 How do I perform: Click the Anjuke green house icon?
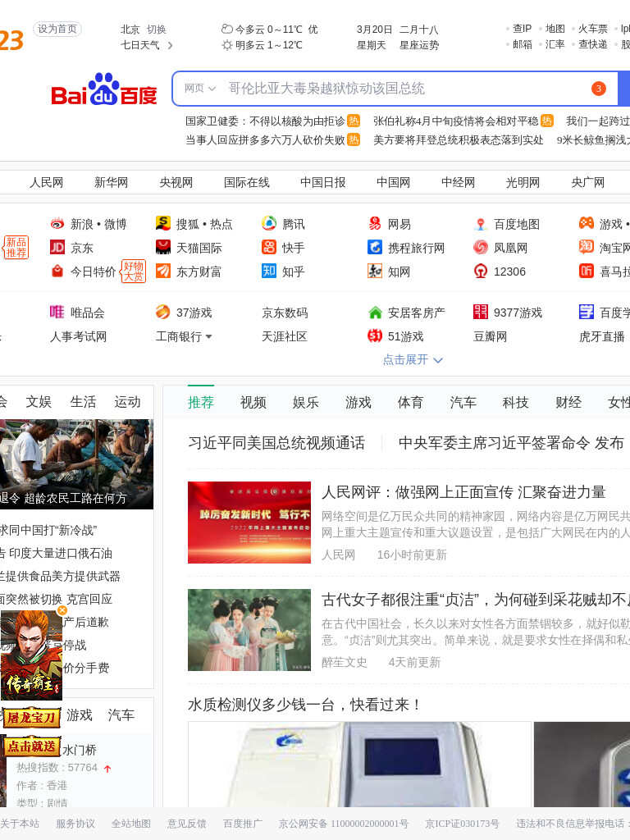(375, 312)
